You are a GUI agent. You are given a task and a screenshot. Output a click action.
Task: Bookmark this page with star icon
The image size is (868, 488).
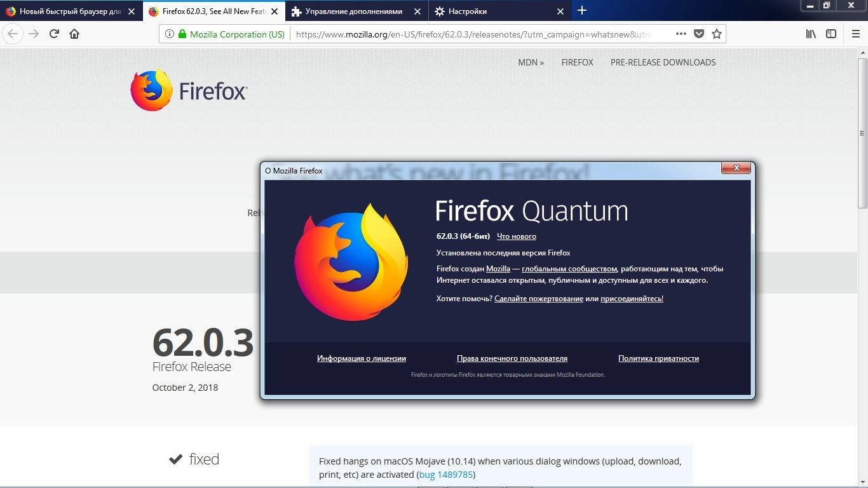click(x=717, y=34)
